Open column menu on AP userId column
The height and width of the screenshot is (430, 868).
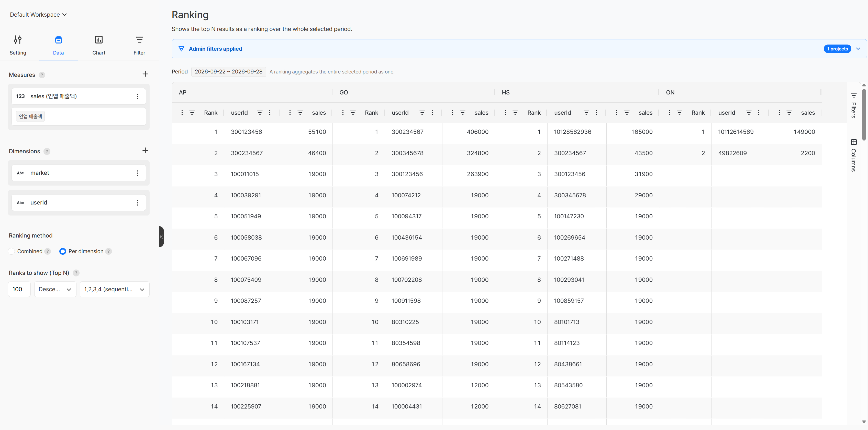pyautogui.click(x=270, y=113)
